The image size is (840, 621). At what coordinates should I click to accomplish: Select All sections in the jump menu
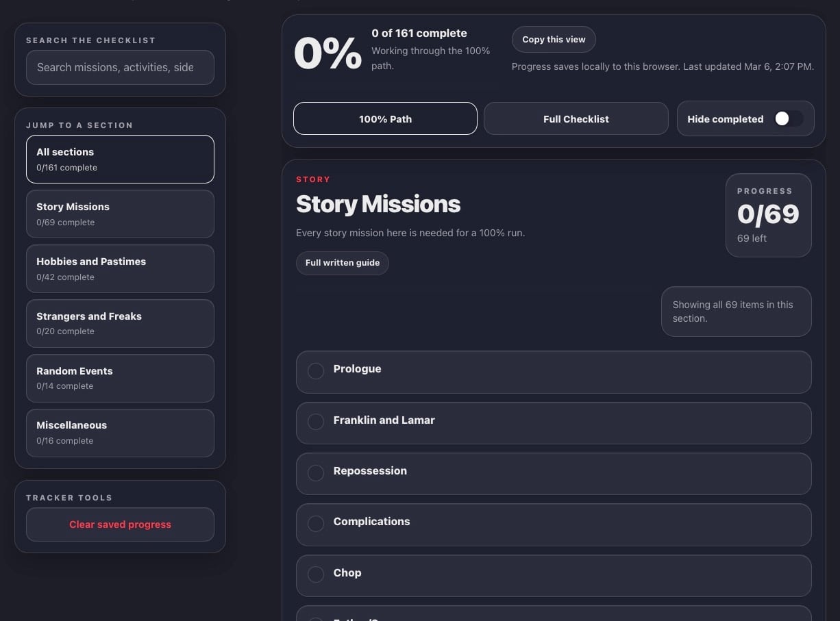120,159
